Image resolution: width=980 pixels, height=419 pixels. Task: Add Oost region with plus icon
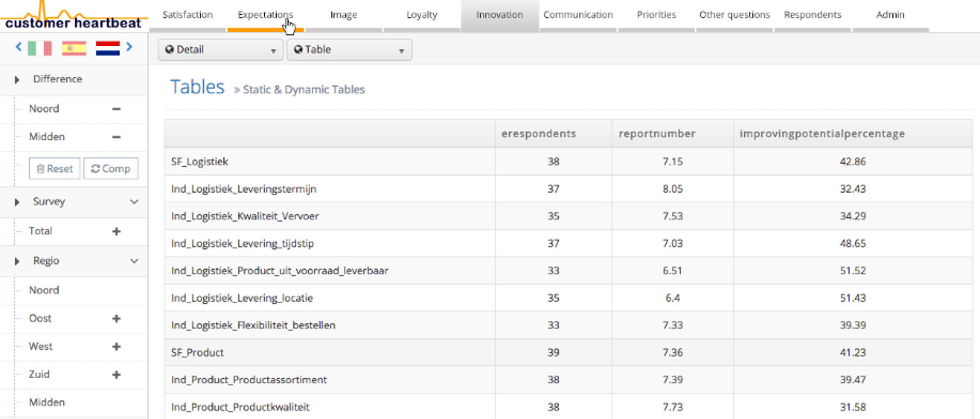click(116, 318)
